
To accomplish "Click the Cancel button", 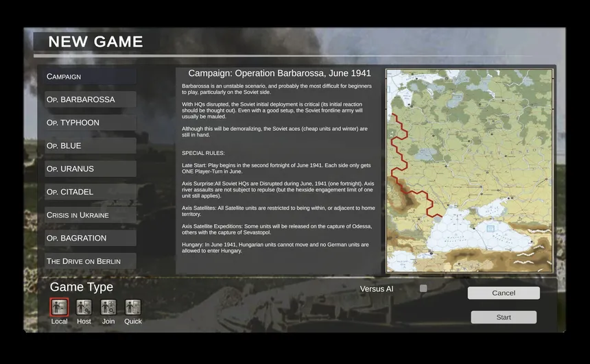I will 504,293.
